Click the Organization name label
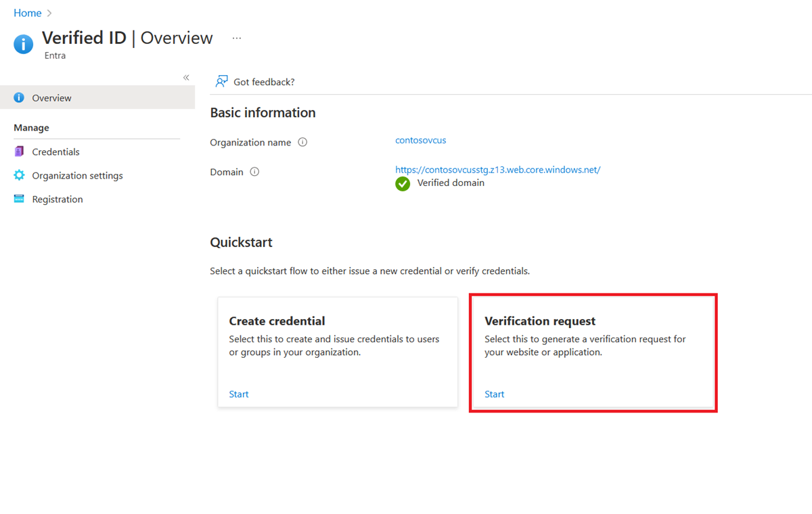The height and width of the screenshot is (514, 812). click(250, 142)
